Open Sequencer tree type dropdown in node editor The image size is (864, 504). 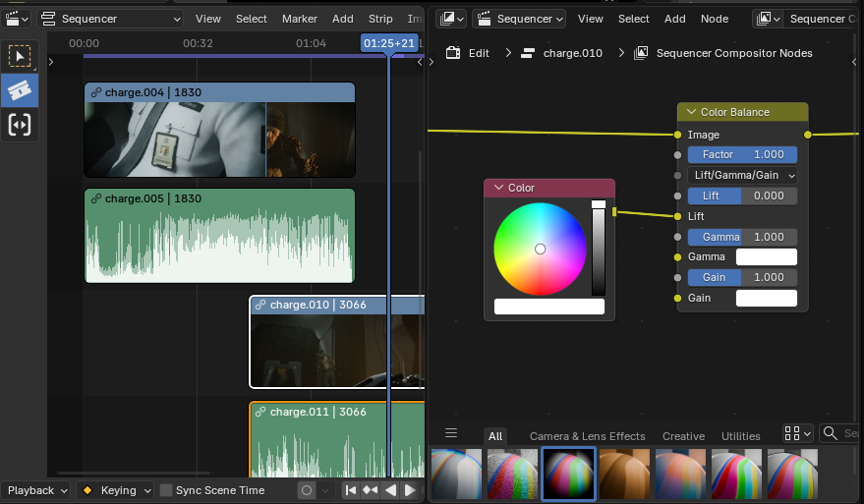click(x=520, y=19)
